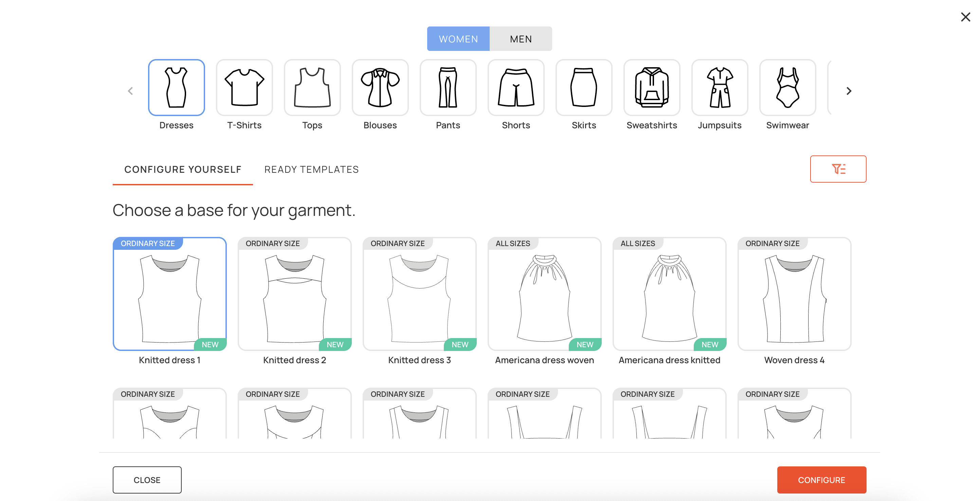Image resolution: width=980 pixels, height=501 pixels.
Task: Open the Configure Yourself tab
Action: coord(183,169)
